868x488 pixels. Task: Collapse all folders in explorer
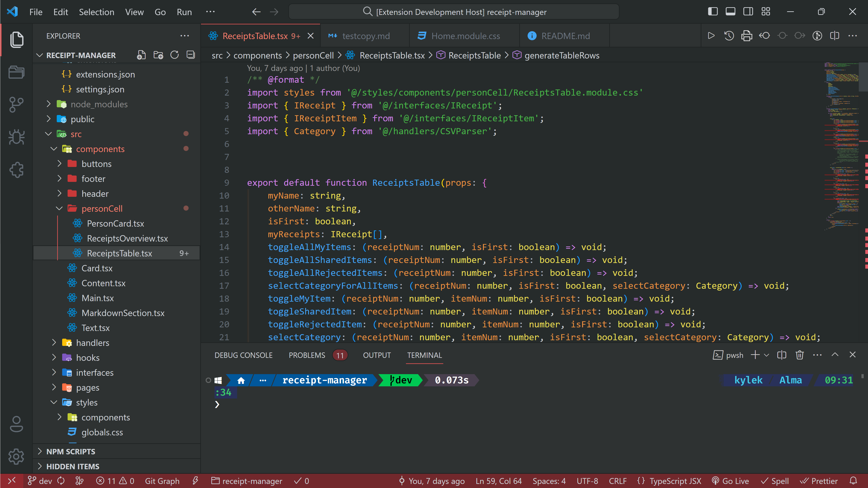click(x=191, y=55)
